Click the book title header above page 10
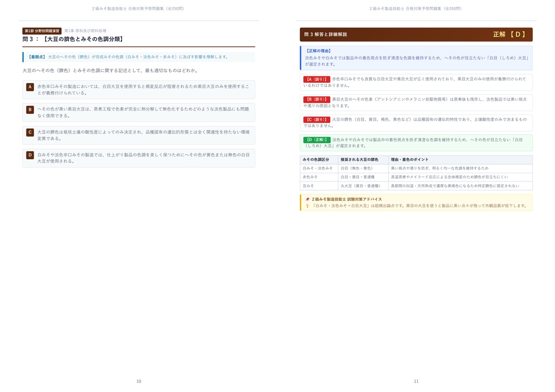 click(138, 9)
